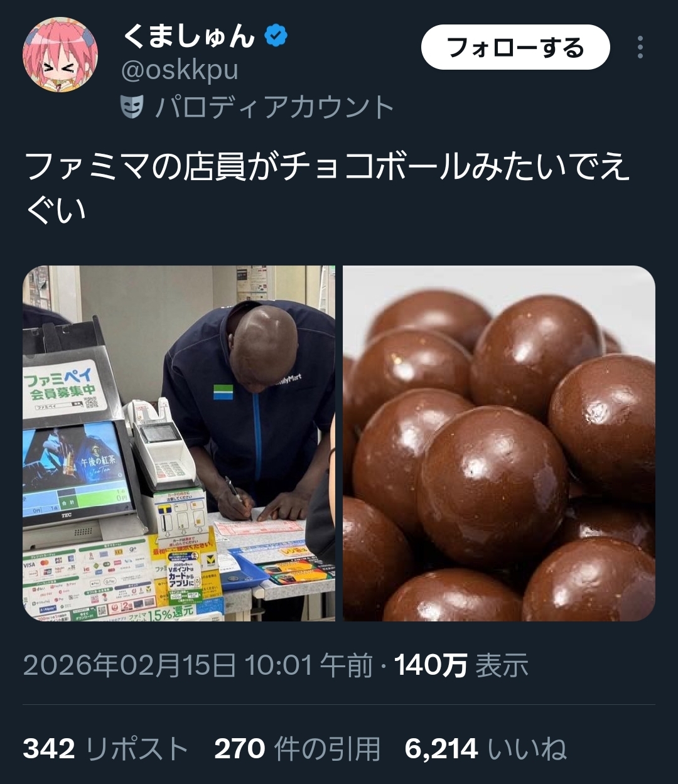Click the 10:01 午前 time text
This screenshot has height=784, width=678.
(x=308, y=665)
